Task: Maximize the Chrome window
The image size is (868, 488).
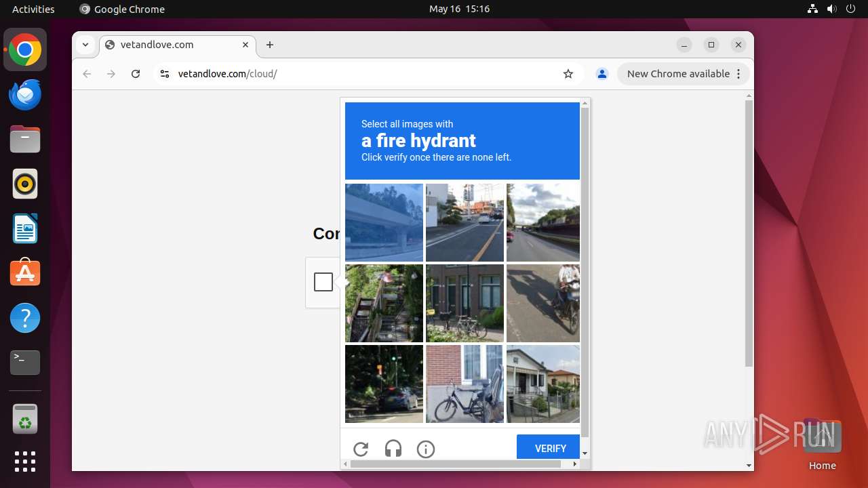Action: [711, 45]
